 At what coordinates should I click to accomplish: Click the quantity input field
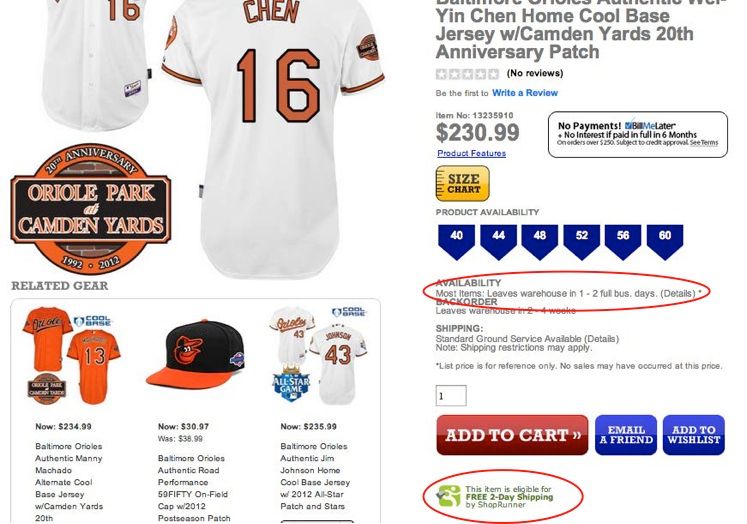pyautogui.click(x=451, y=396)
